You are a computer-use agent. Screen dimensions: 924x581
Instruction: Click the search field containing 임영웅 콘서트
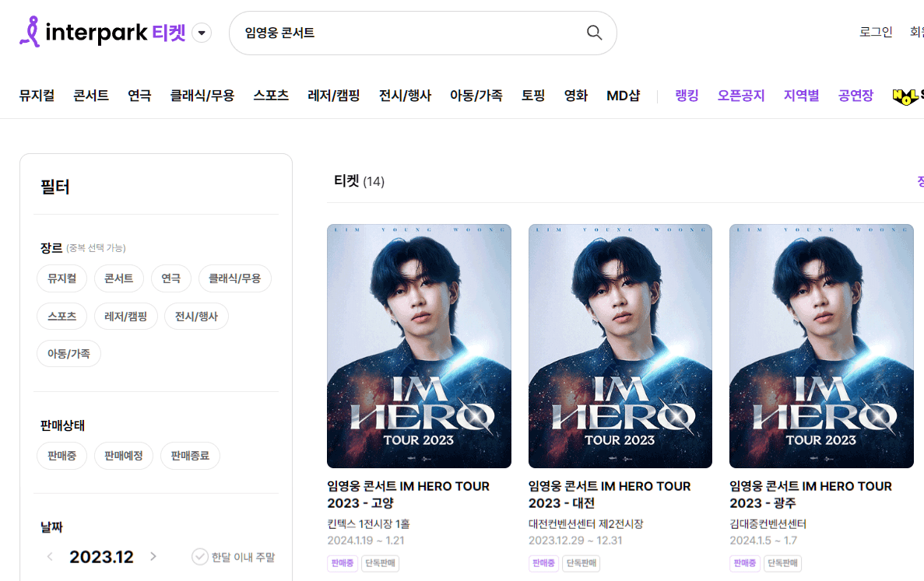tap(389, 33)
